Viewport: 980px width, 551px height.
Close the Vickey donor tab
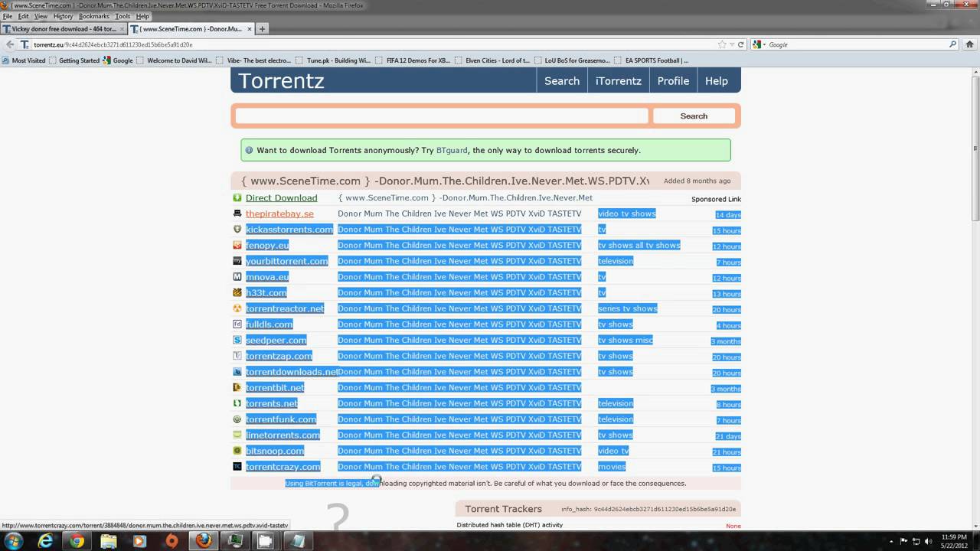pos(122,29)
